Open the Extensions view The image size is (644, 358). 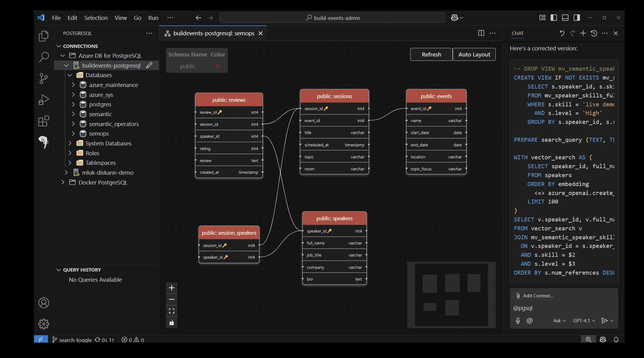point(43,121)
